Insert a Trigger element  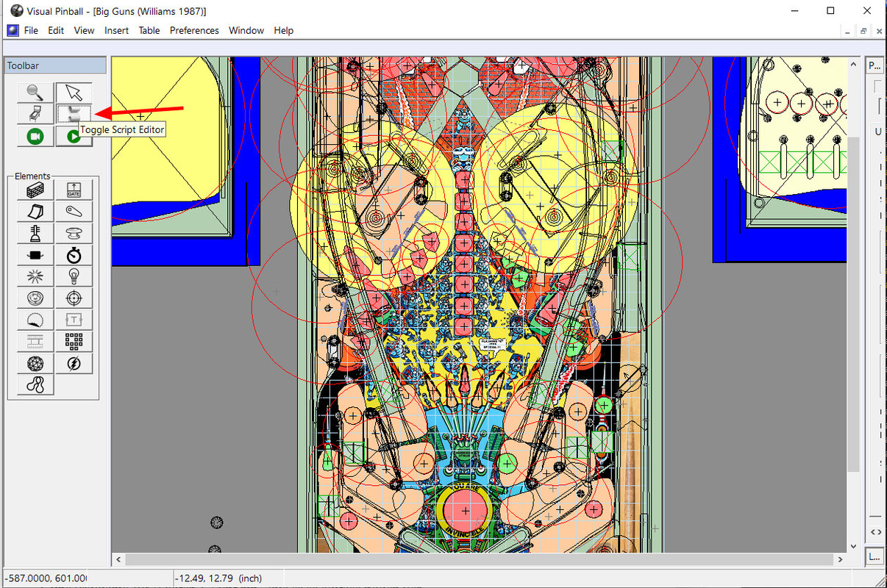point(35,276)
